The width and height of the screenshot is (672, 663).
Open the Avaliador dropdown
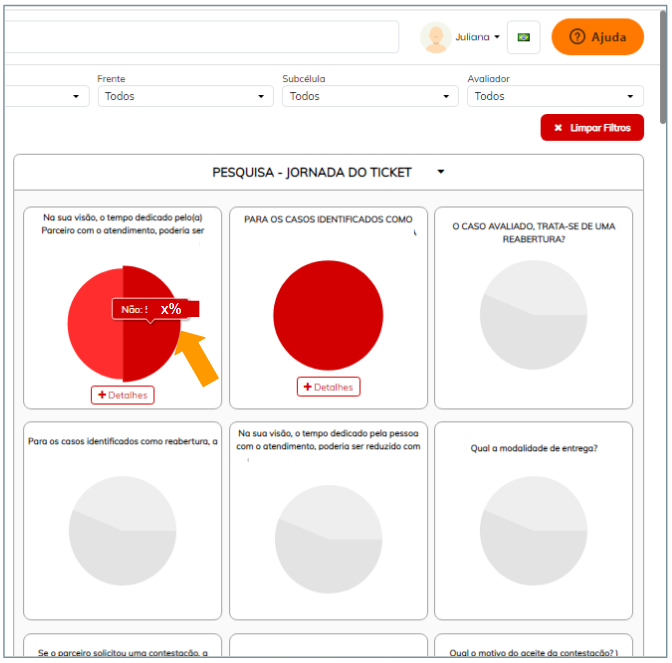pyautogui.click(x=555, y=96)
